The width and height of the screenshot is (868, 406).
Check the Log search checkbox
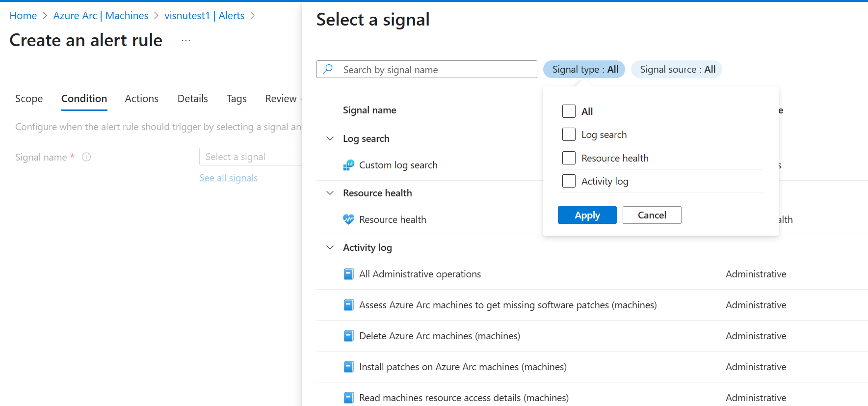[x=569, y=134]
